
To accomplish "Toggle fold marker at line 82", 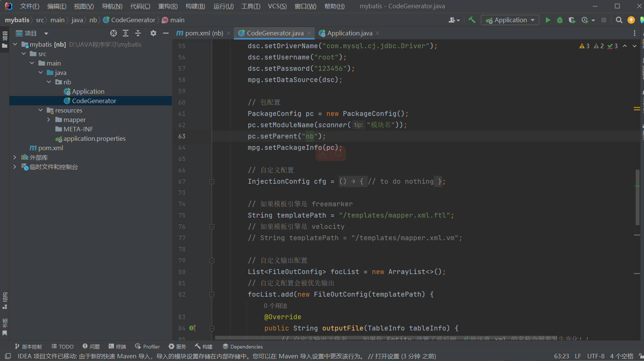I will (212, 294).
